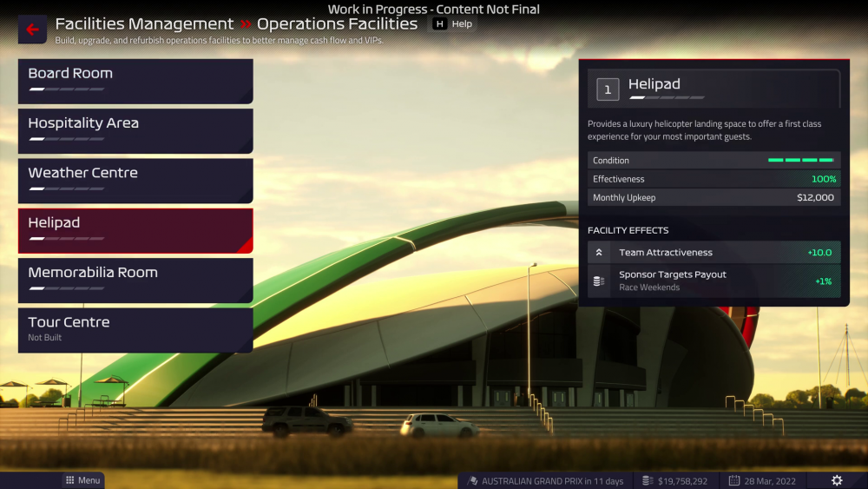The image size is (868, 489).
Task: Click the Australian Grand Prix countdown
Action: point(552,480)
